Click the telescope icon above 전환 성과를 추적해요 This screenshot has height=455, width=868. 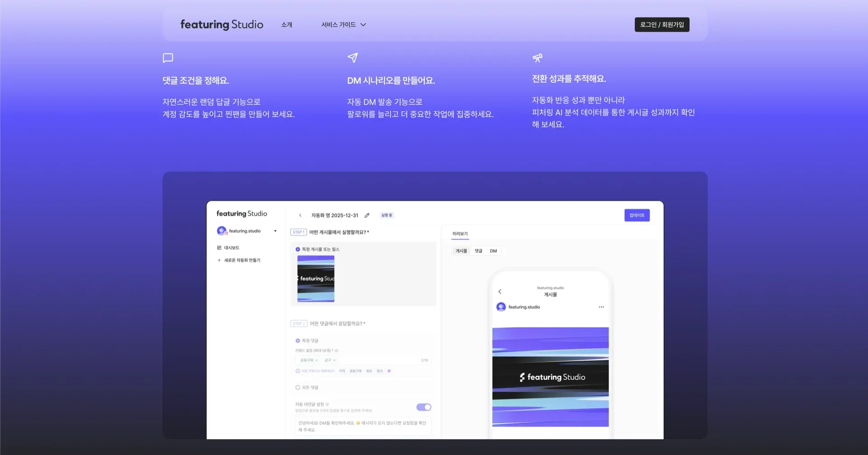tap(537, 58)
